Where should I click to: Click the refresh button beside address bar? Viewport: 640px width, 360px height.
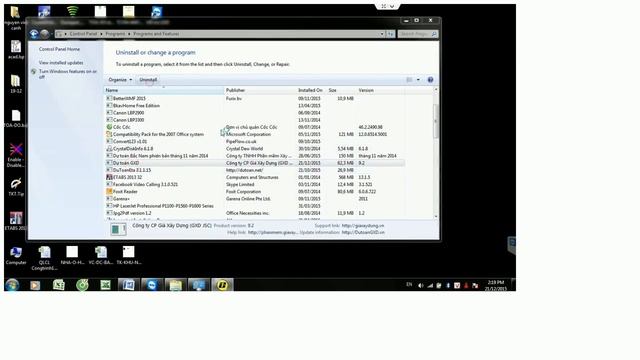point(391,34)
